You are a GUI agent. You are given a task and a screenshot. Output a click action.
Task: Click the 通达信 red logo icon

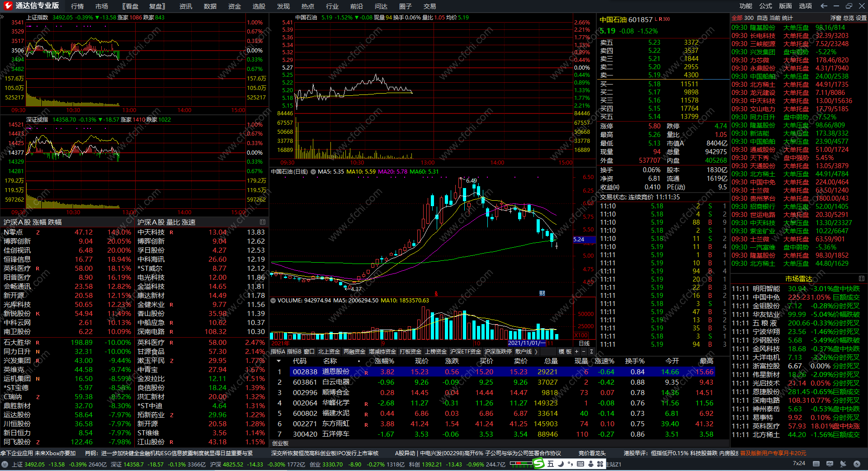8,6
